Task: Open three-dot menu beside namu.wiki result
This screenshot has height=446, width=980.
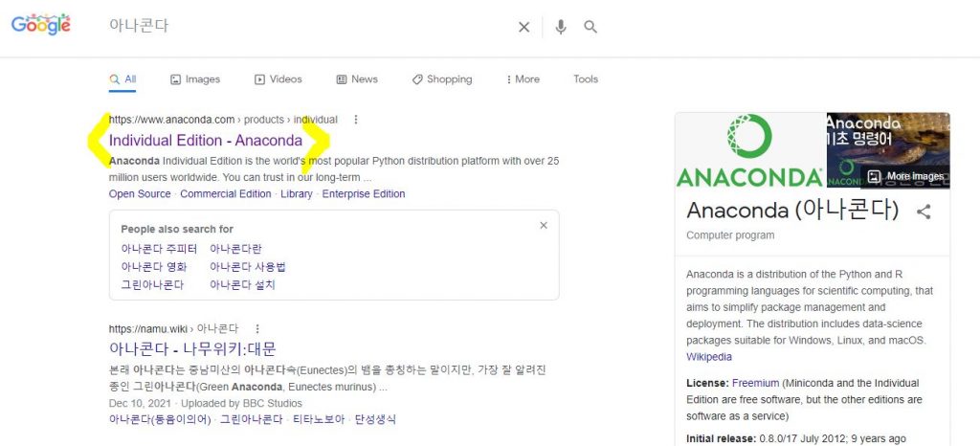Action: coord(257,328)
